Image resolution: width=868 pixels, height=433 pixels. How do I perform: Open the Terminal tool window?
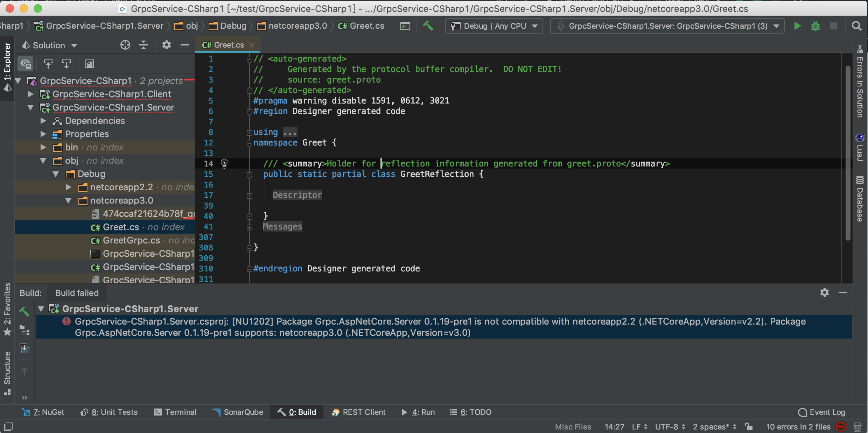tap(175, 412)
